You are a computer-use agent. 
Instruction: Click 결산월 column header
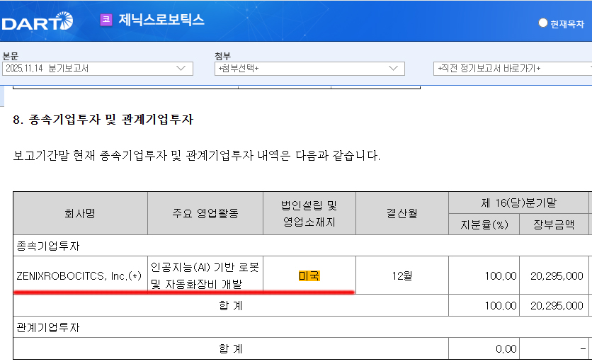402,213
